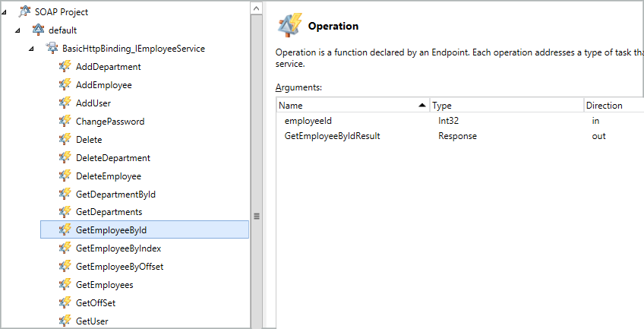Image resolution: width=644 pixels, height=329 pixels.
Task: Click the SOAP Project node icon
Action: click(24, 12)
